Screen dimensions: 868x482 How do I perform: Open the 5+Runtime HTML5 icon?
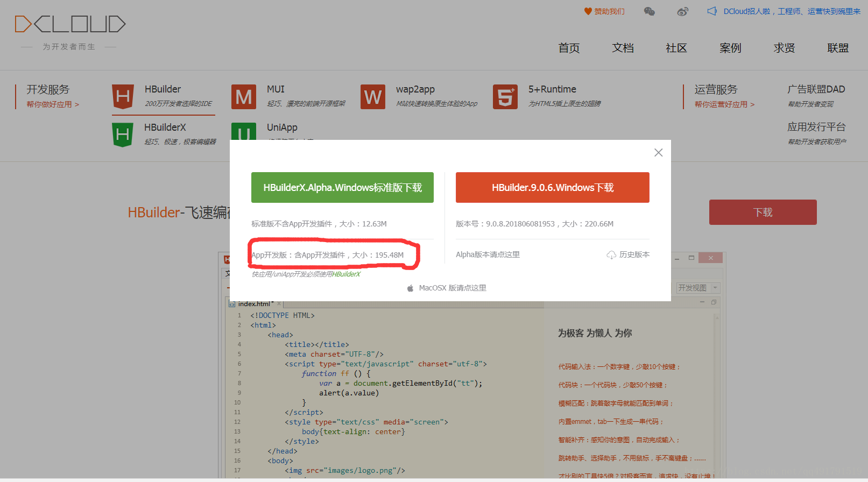[x=505, y=97]
